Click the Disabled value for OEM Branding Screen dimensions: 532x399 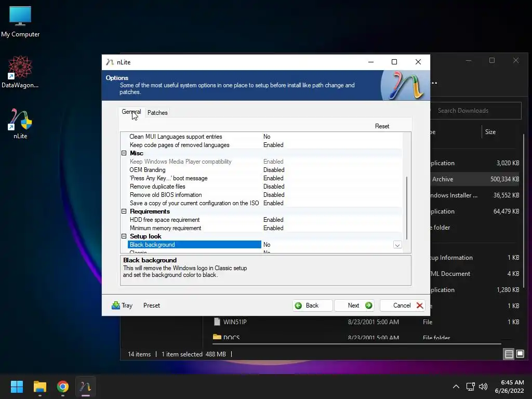[x=274, y=170]
